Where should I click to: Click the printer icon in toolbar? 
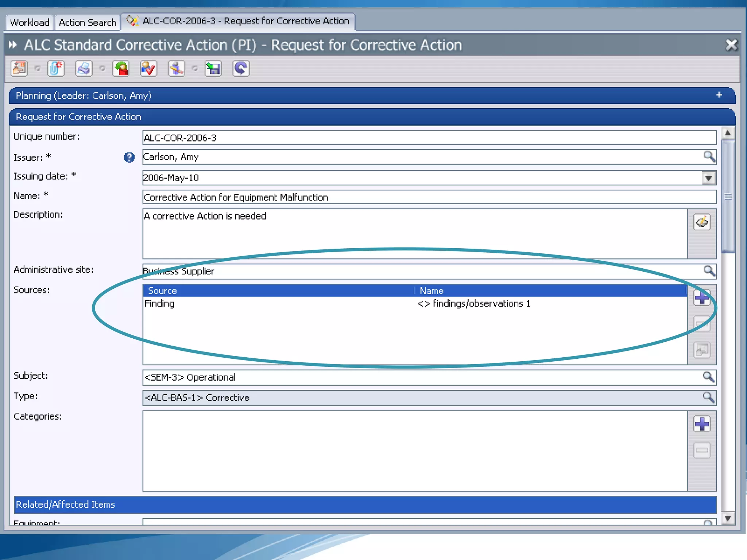click(84, 69)
